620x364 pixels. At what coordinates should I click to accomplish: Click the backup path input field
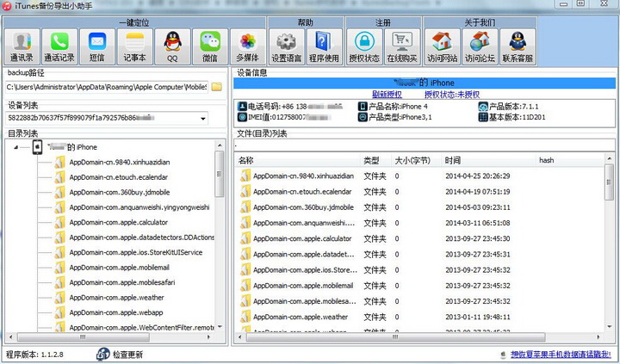[105, 87]
